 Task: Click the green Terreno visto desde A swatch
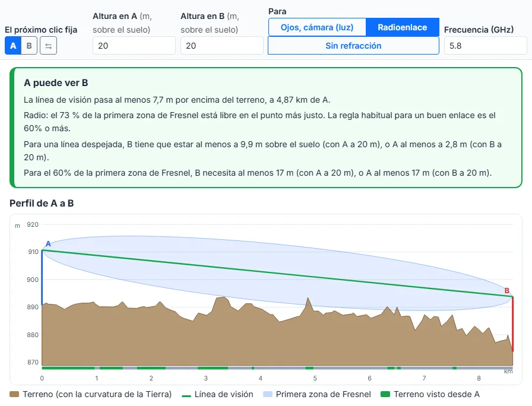[x=385, y=394]
